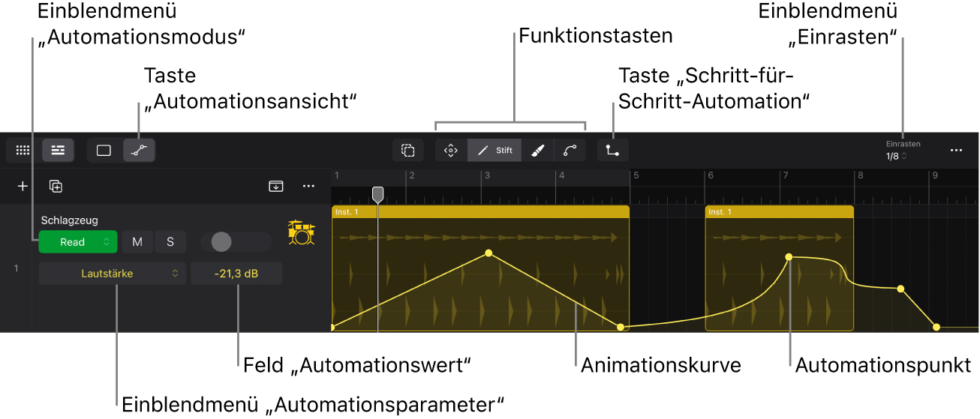This screenshot has width=980, height=419.
Task: Click the automation point between bars 8 and 9
Action: [900, 289]
